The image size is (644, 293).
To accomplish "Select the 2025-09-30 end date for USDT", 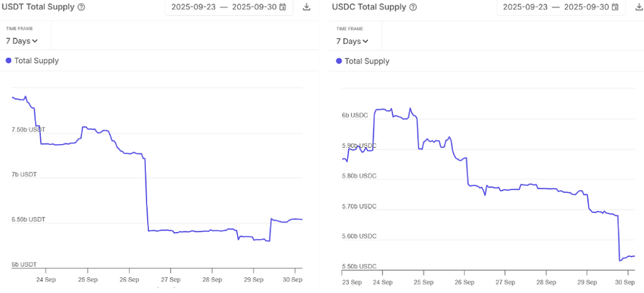I will pos(254,7).
